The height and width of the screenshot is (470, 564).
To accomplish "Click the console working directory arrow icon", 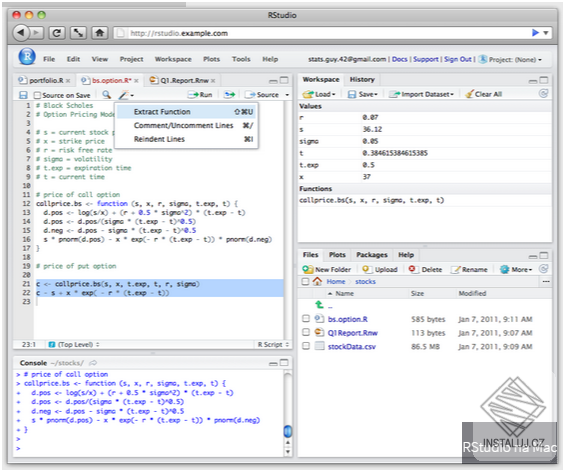I will click(93, 363).
